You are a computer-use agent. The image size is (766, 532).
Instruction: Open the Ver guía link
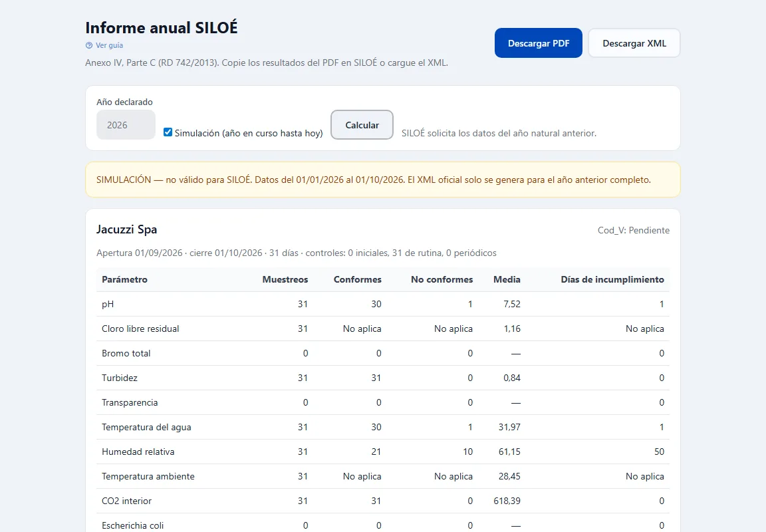pos(109,45)
